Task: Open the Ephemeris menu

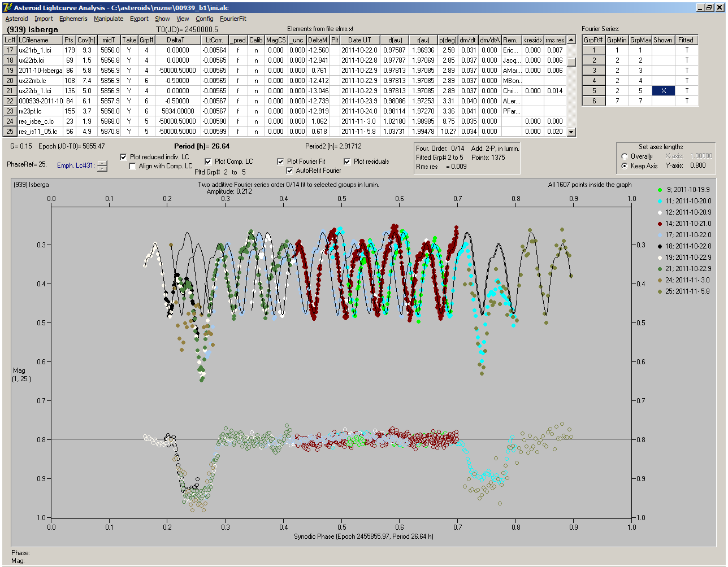Action: click(x=73, y=19)
